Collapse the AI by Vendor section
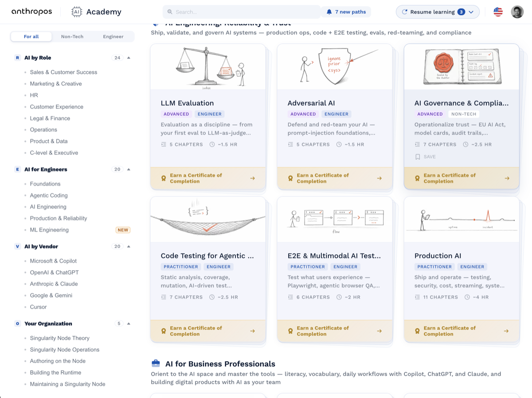The image size is (532, 398). coord(129,247)
